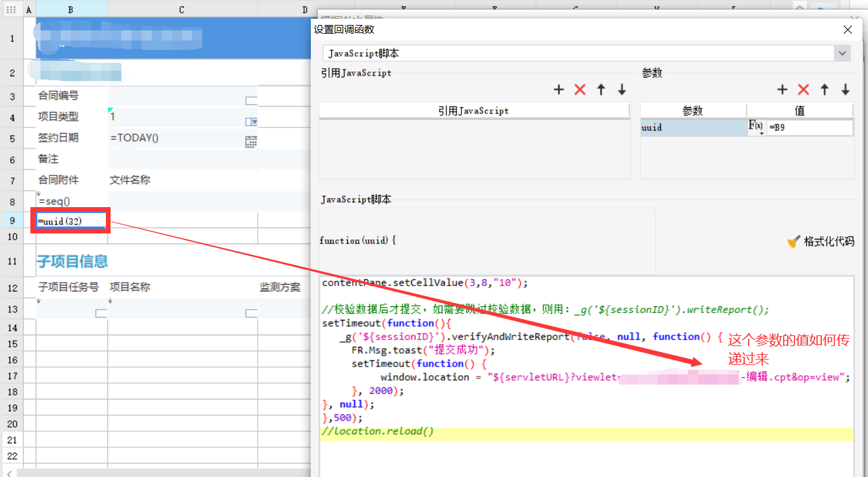Remove the selected uuid parameter
Image resolution: width=868 pixels, height=477 pixels.
coord(803,90)
